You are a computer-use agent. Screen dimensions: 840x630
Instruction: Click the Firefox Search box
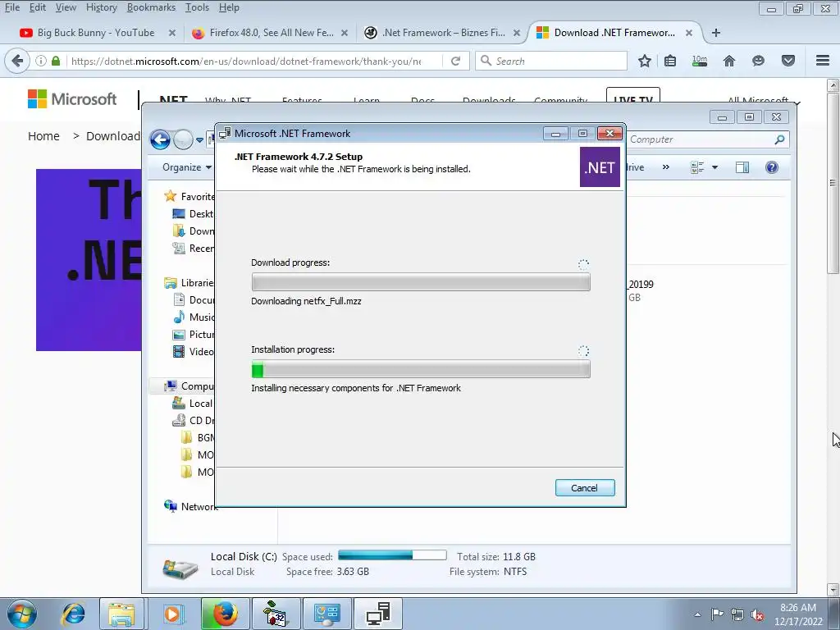551,61
